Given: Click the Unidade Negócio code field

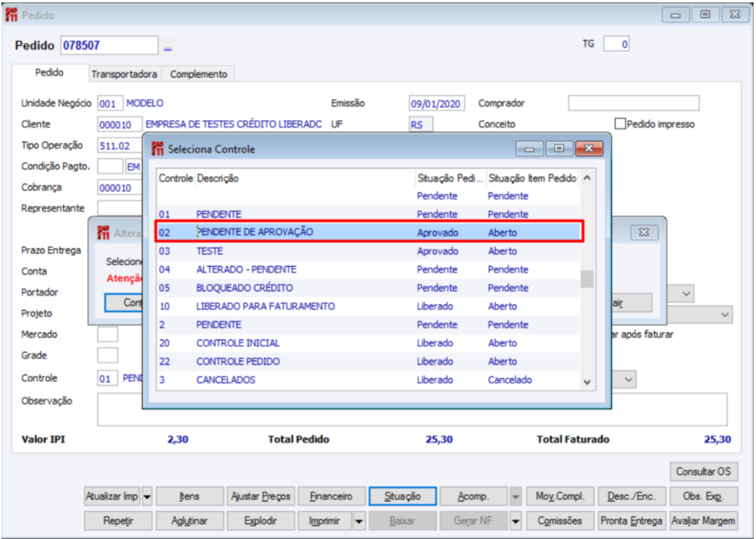Looking at the screenshot, I should (x=110, y=104).
